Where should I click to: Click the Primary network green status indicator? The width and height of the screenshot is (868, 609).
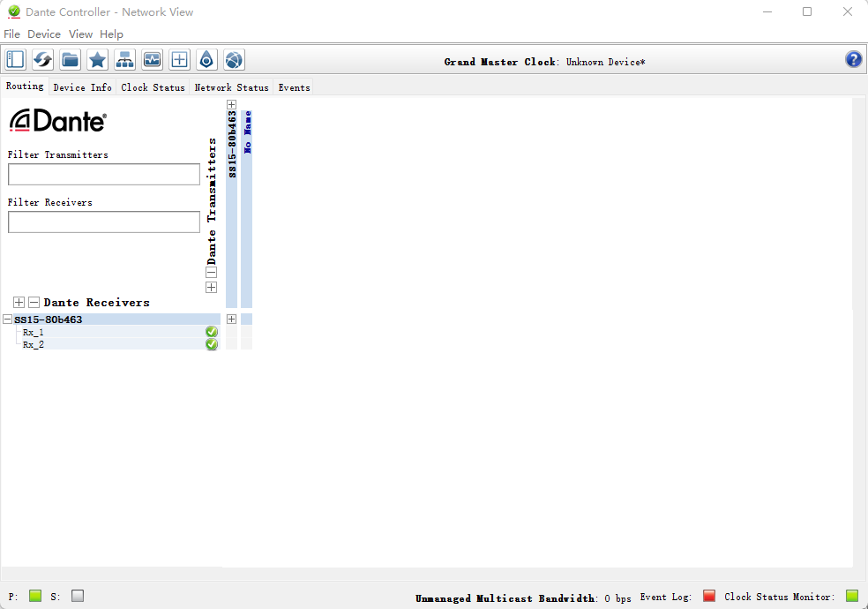pyautogui.click(x=35, y=596)
